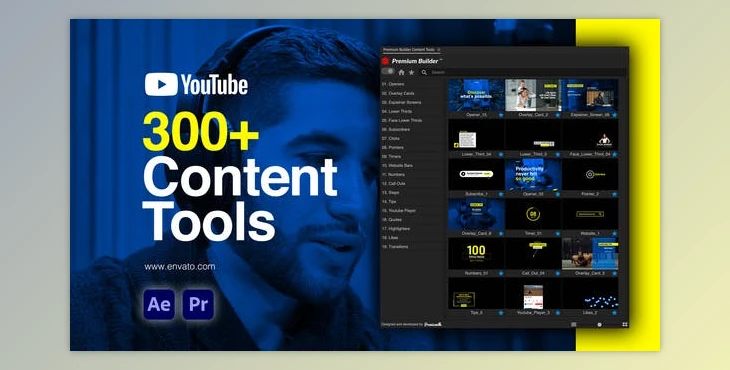This screenshot has height=370, width=730.
Task: Select the Overlay_Card_2 thumbnail
Action: click(533, 95)
